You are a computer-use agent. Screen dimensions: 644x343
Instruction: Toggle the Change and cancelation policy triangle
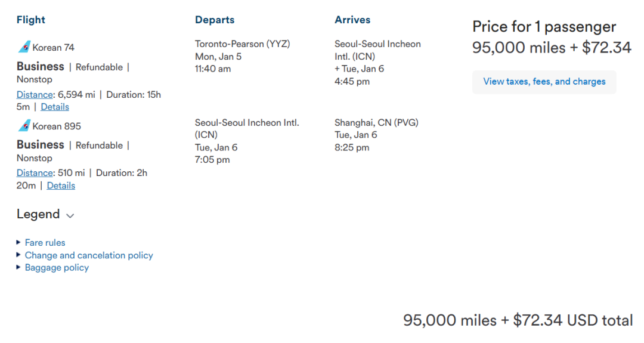coord(19,255)
